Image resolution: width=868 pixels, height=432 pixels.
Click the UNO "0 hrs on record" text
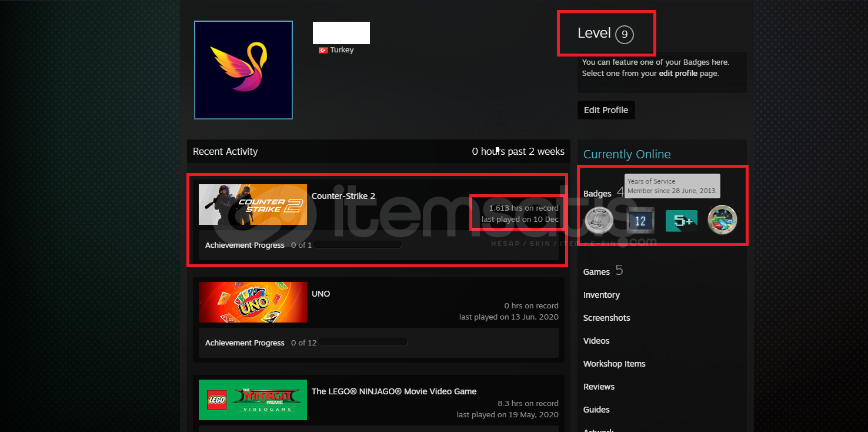[531, 306]
